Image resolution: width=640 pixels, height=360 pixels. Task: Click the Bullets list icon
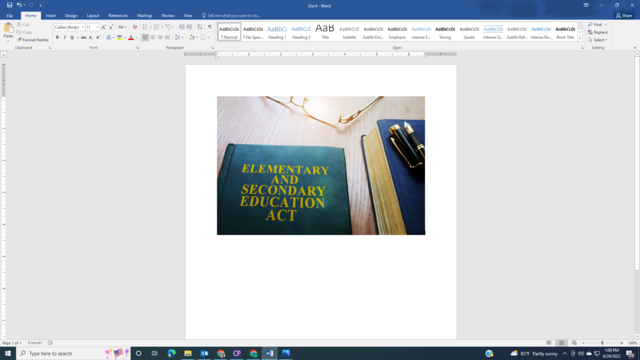pyautogui.click(x=145, y=27)
